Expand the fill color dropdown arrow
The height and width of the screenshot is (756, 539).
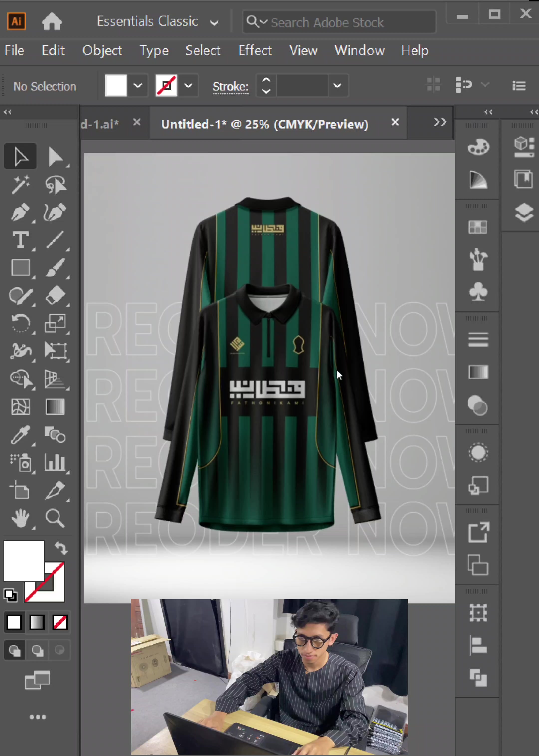tap(138, 86)
